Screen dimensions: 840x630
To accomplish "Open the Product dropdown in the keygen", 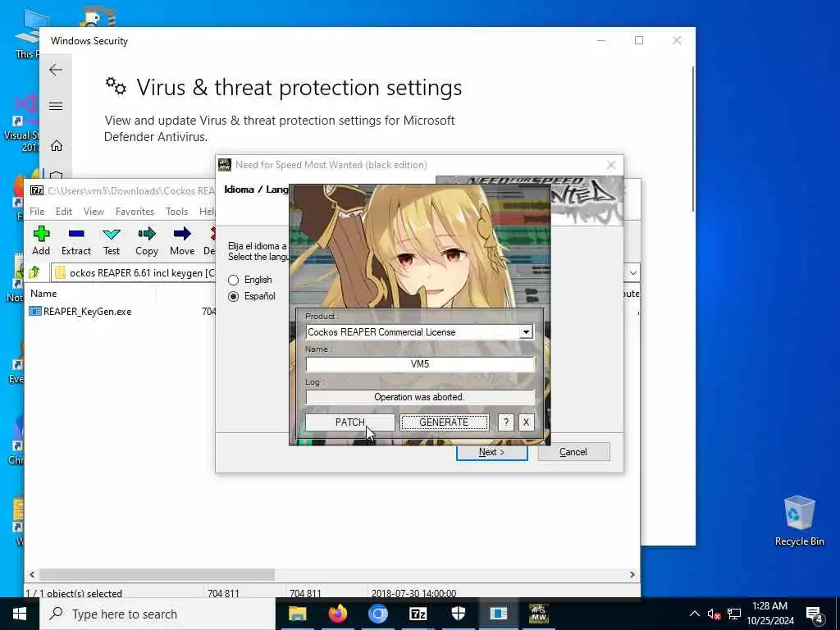I will (x=526, y=332).
